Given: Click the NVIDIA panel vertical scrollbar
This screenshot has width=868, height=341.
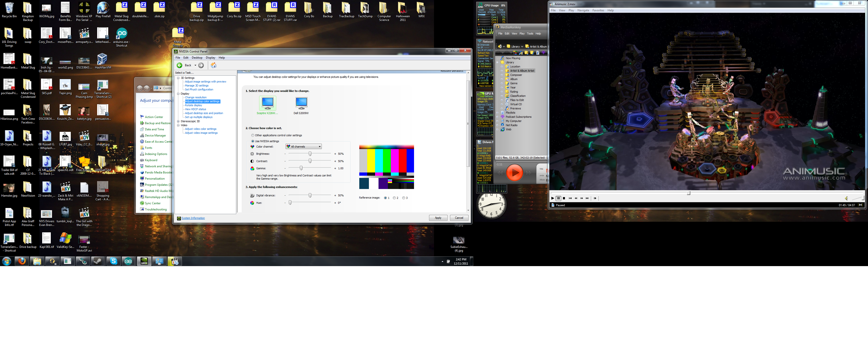Looking at the screenshot, I should click(468, 123).
